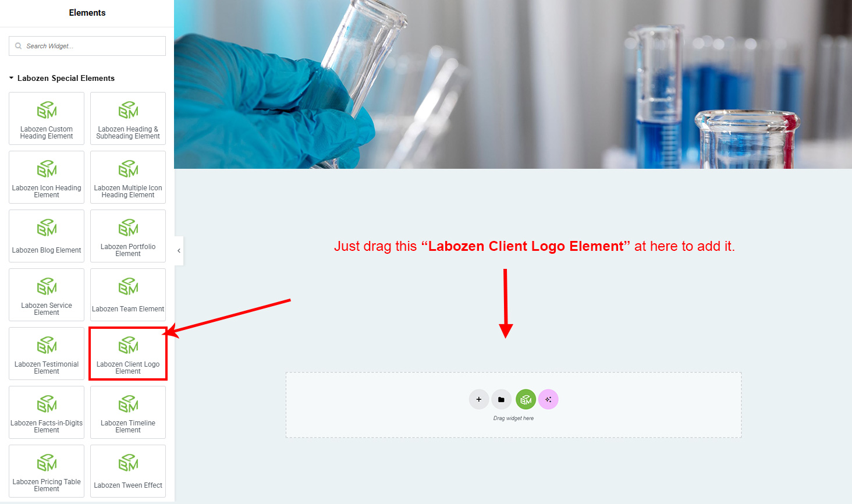
Task: Choose the Labozen Blog Element widget
Action: (47, 236)
